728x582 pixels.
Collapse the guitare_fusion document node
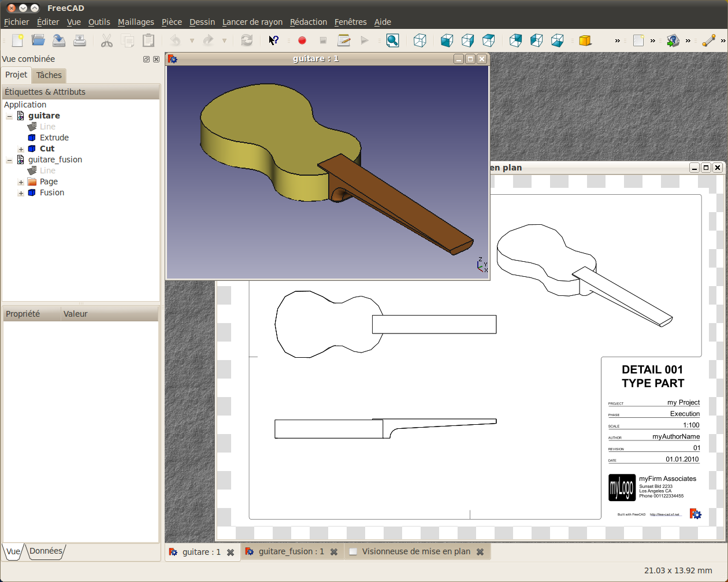(x=9, y=160)
